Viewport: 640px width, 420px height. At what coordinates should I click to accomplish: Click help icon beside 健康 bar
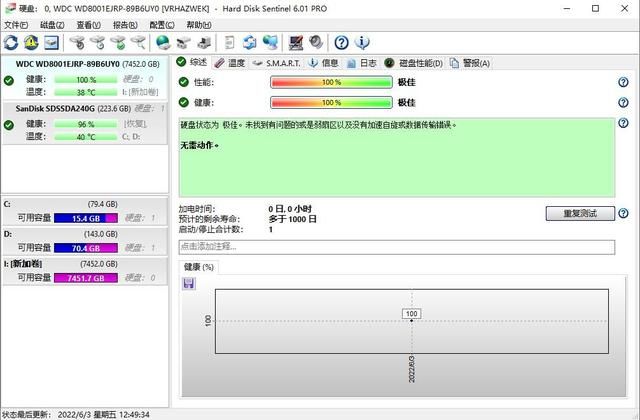click(623, 102)
